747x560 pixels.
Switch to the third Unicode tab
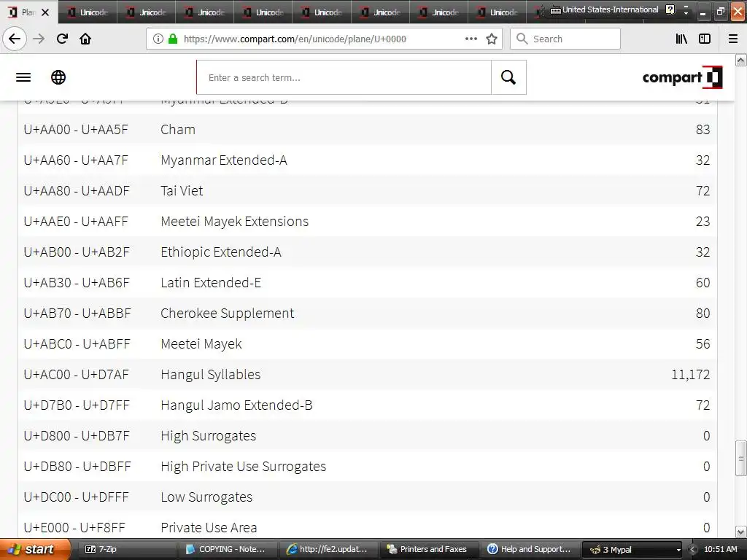pyautogui.click(x=205, y=12)
